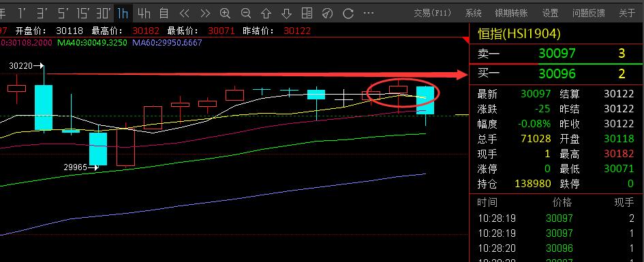The height and width of the screenshot is (262, 644).
Task: Click the circular gauge icon
Action: 327,14
